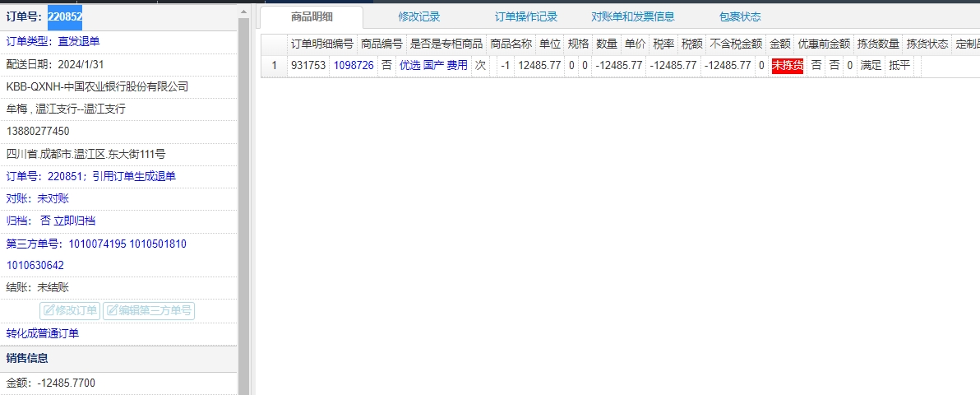The image size is (980, 395).
Task: Click third-party number 1010630642
Action: (x=35, y=266)
